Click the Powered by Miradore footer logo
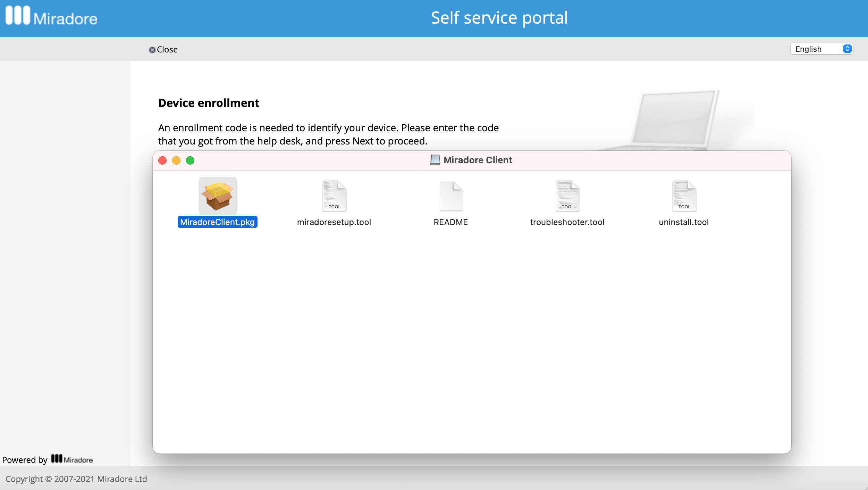The width and height of the screenshot is (868, 490). pyautogui.click(x=72, y=459)
